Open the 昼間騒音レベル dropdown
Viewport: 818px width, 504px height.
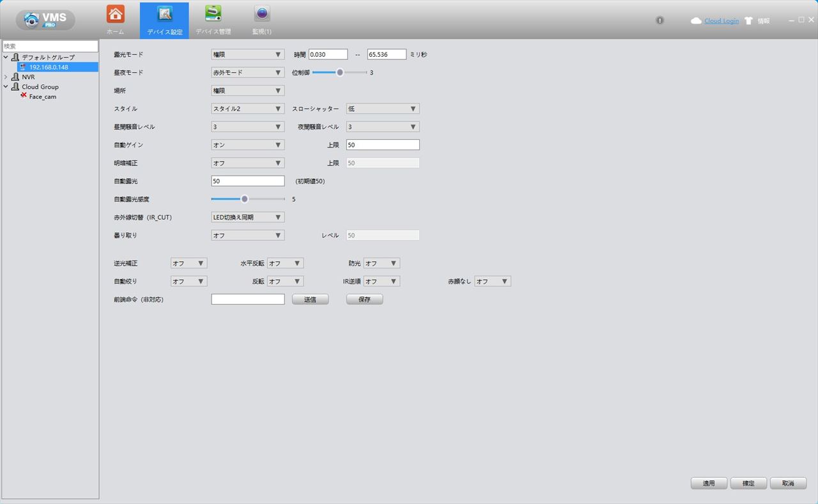click(248, 126)
